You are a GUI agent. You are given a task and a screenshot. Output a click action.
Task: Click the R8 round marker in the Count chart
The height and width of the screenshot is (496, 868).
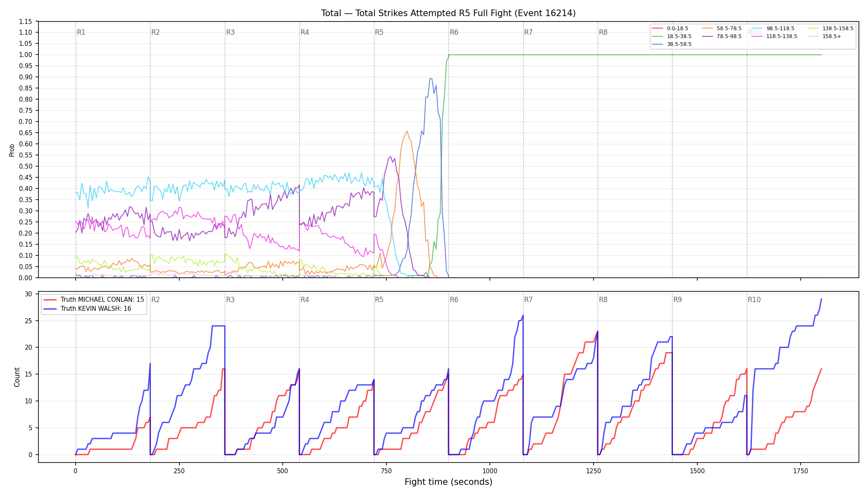click(603, 300)
